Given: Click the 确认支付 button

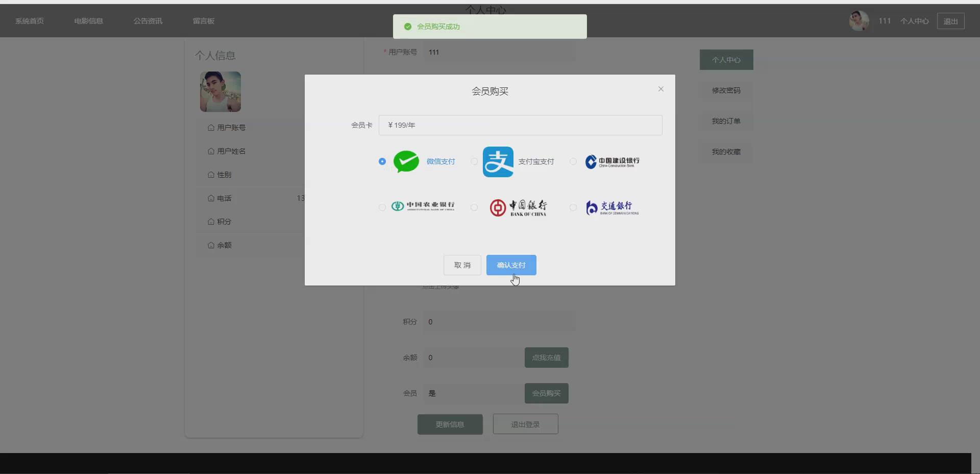Looking at the screenshot, I should [x=511, y=265].
